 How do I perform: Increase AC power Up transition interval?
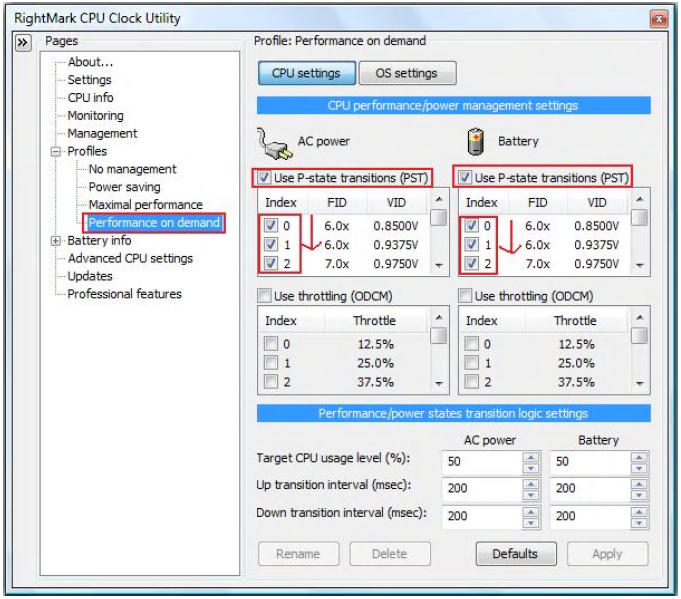click(531, 484)
